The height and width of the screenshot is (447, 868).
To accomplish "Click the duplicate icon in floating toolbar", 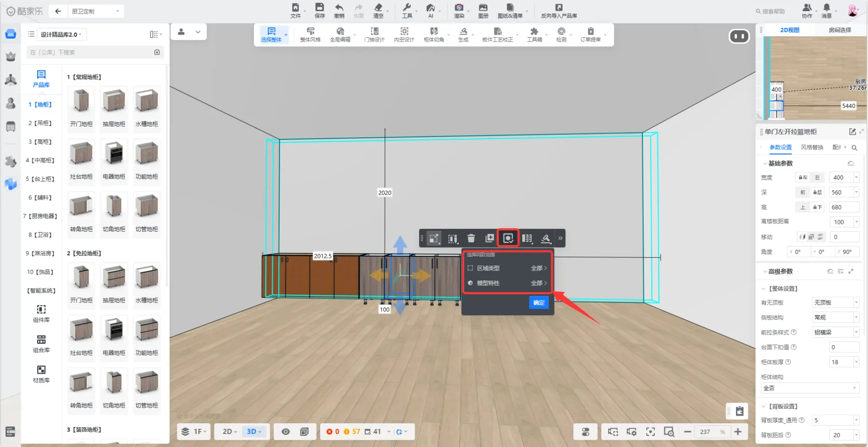I will pyautogui.click(x=489, y=238).
